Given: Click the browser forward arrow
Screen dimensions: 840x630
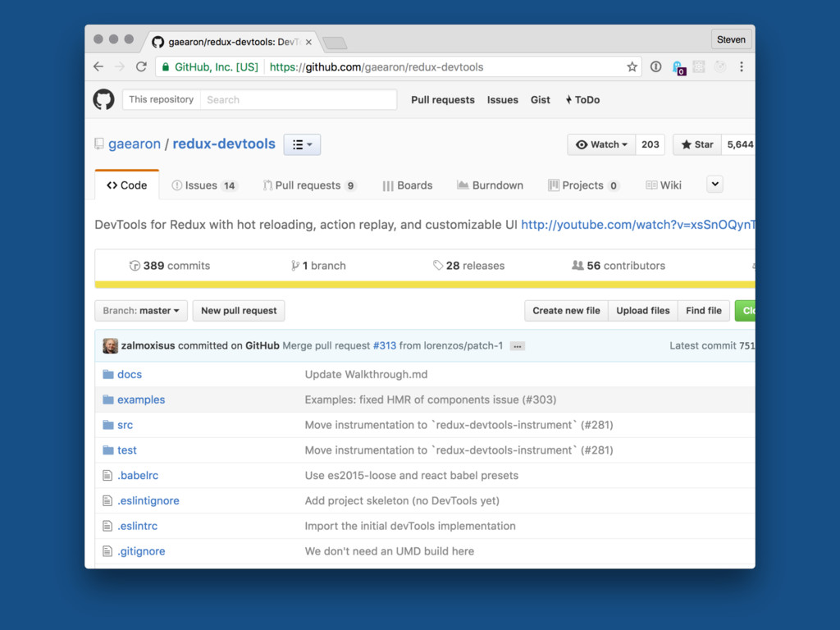Looking at the screenshot, I should pos(120,67).
